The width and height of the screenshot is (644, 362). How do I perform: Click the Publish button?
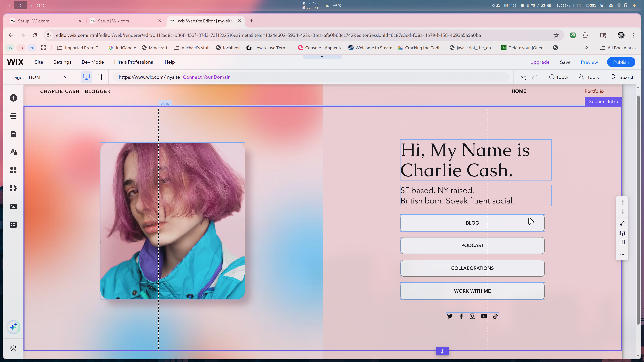pos(621,62)
